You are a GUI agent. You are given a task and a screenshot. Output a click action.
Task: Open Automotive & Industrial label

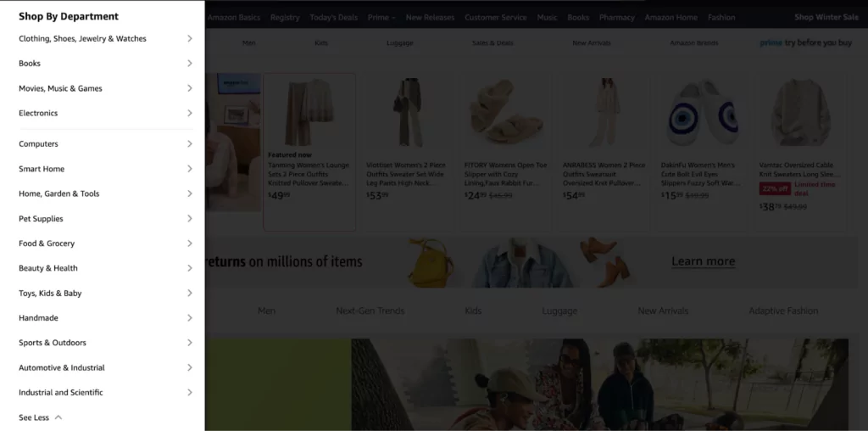(x=61, y=368)
